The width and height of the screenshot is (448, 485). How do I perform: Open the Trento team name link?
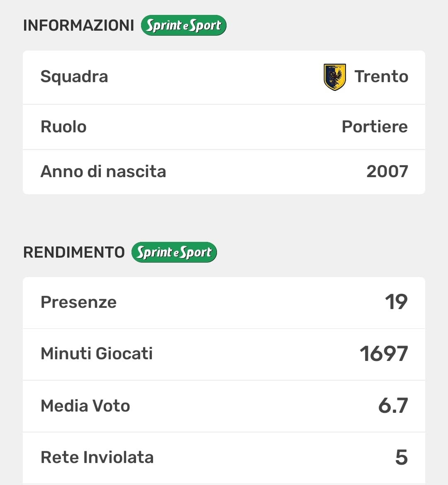(381, 77)
